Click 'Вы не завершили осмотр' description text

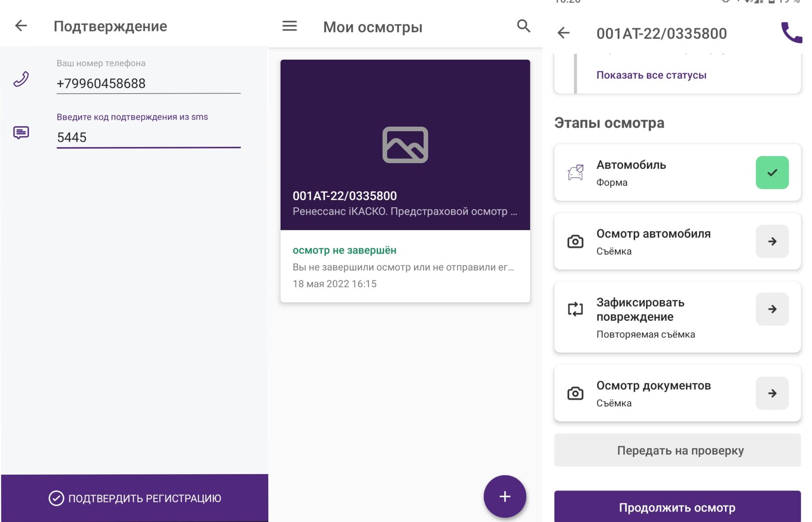coord(403,267)
